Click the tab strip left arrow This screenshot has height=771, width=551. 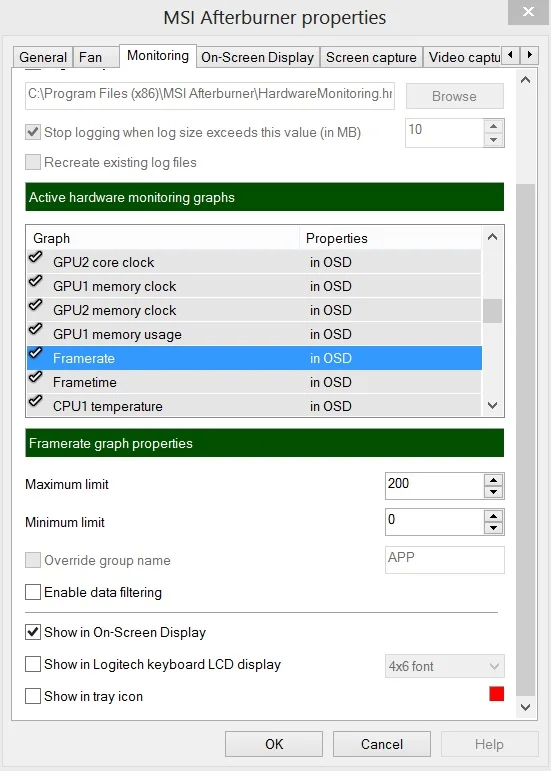click(511, 55)
